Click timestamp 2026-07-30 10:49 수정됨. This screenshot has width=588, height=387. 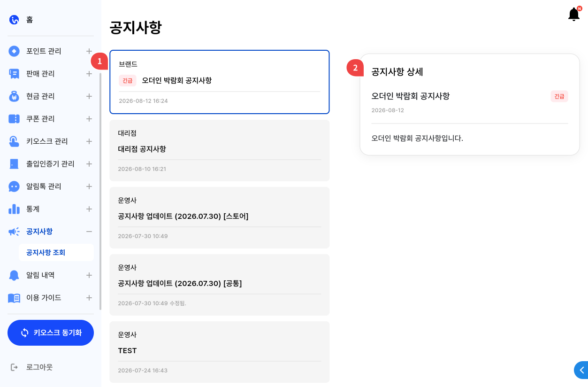point(152,303)
